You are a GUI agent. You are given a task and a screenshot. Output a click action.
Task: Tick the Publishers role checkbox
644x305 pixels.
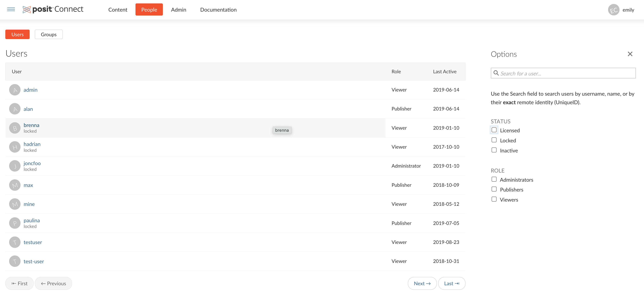pyautogui.click(x=494, y=189)
